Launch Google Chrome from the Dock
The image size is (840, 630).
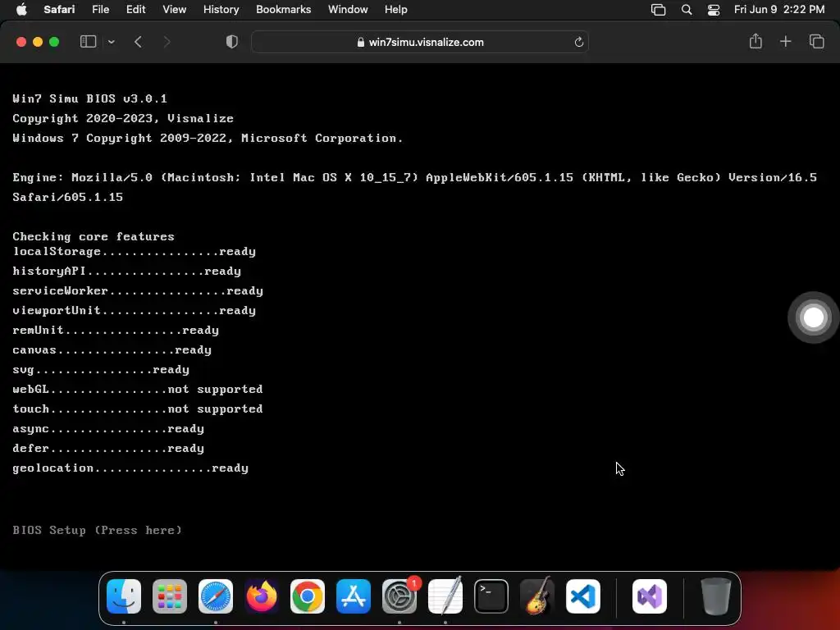pos(308,596)
